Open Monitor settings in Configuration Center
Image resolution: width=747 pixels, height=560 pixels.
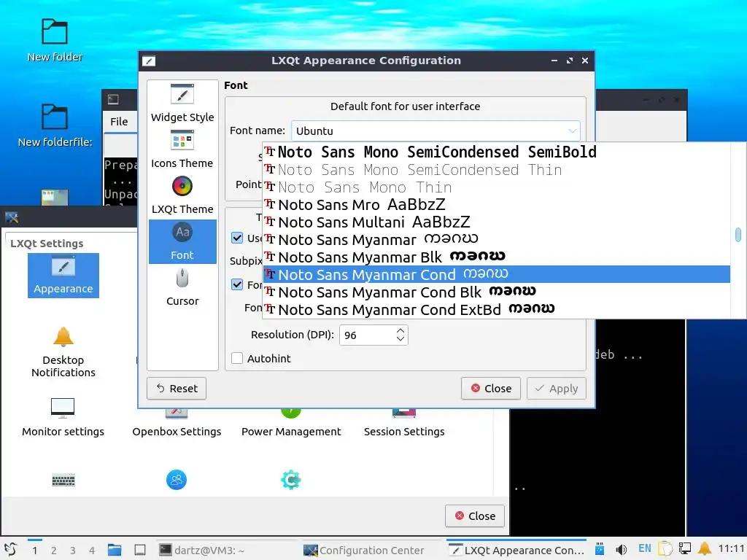63,417
